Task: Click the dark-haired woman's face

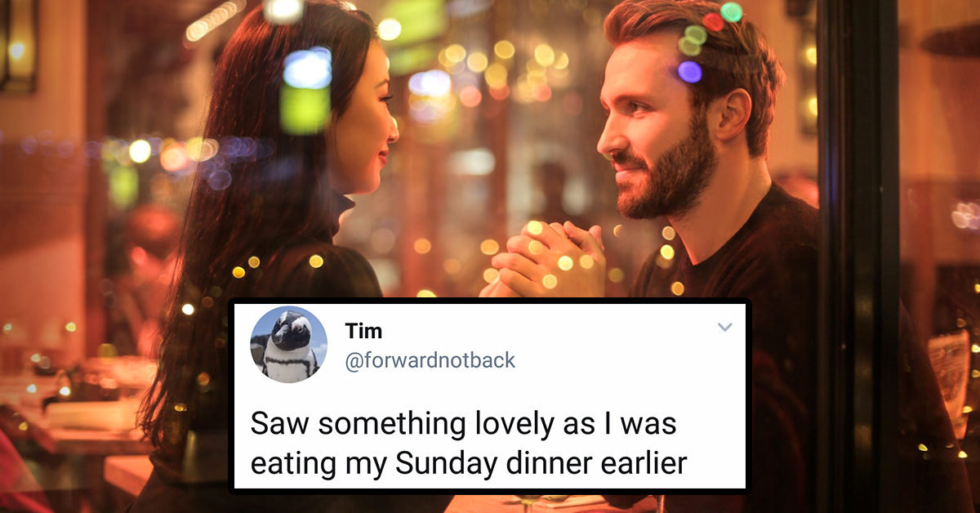Action: [x=363, y=123]
